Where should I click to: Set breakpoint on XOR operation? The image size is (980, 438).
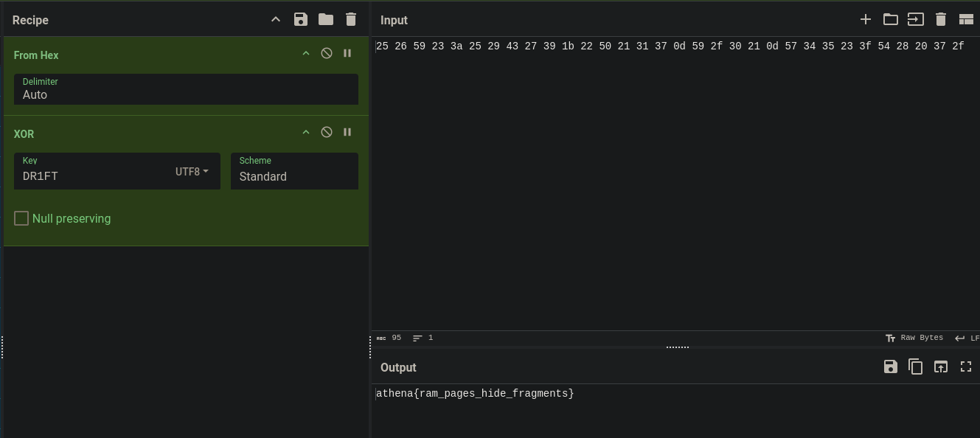(x=347, y=132)
